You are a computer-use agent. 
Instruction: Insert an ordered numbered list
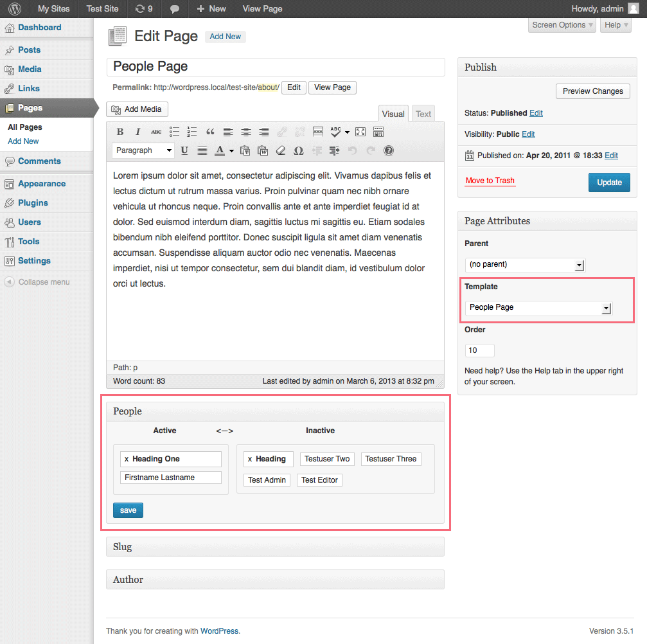coord(192,132)
